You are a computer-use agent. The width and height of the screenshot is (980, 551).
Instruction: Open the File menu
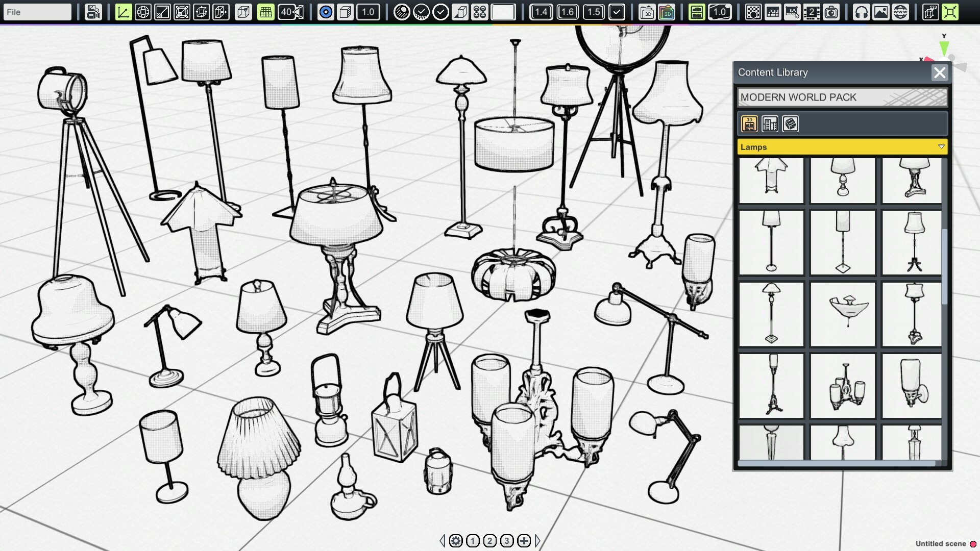(x=36, y=11)
